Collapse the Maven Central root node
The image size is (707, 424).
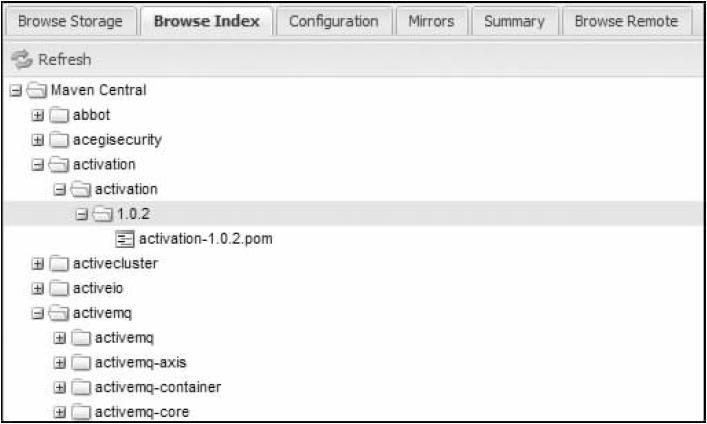pos(15,91)
